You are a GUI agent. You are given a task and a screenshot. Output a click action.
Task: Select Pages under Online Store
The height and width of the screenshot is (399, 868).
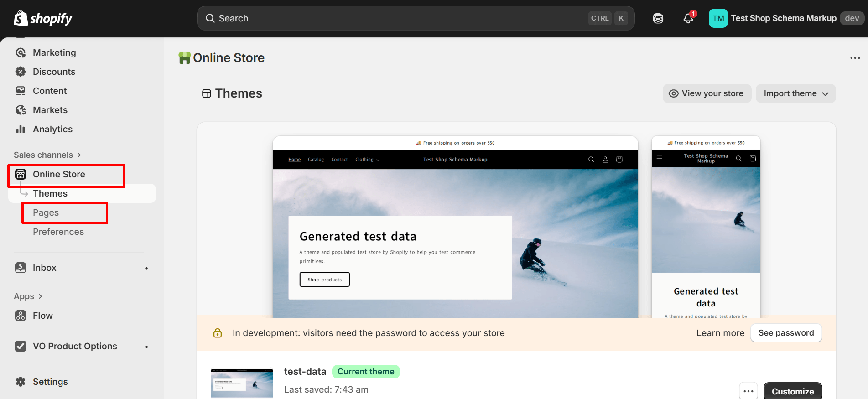[46, 212]
